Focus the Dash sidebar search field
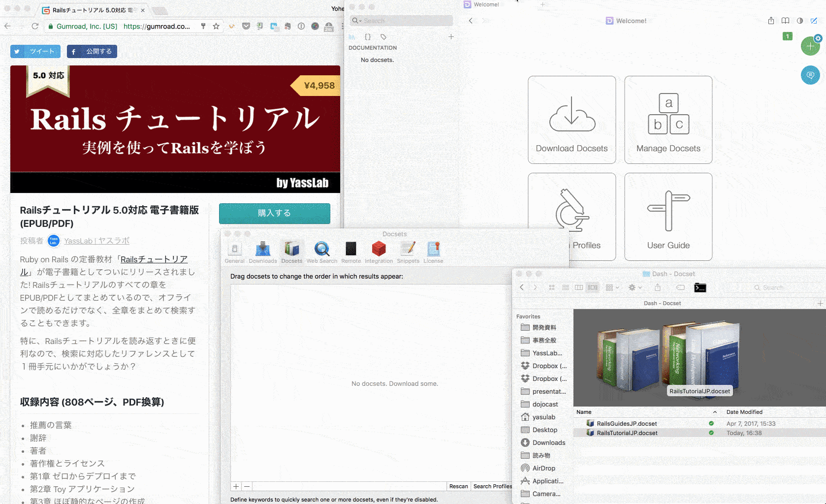The height and width of the screenshot is (504, 826). point(401,21)
